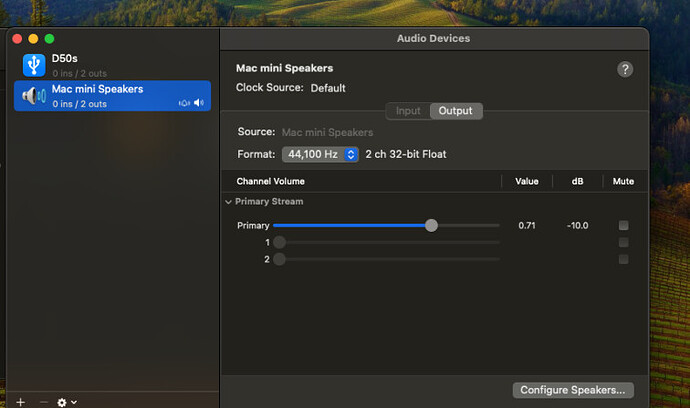Click the add device plus button
The image size is (690, 408).
[20, 401]
